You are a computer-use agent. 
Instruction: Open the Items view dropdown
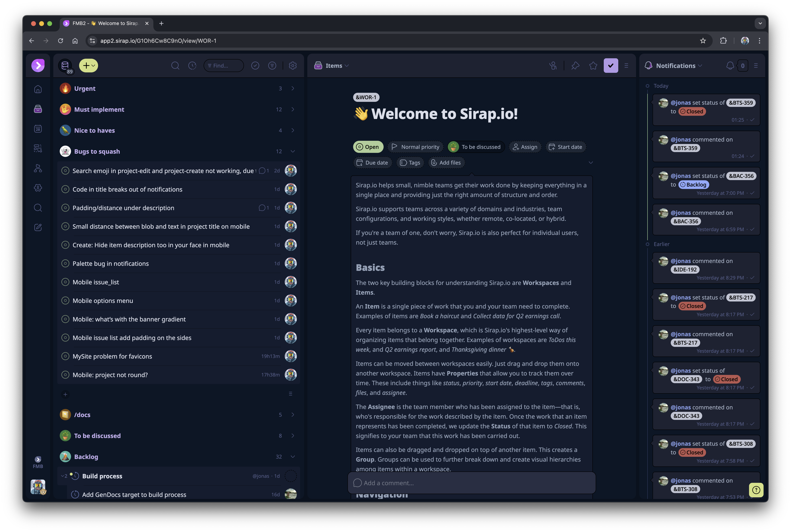347,66
